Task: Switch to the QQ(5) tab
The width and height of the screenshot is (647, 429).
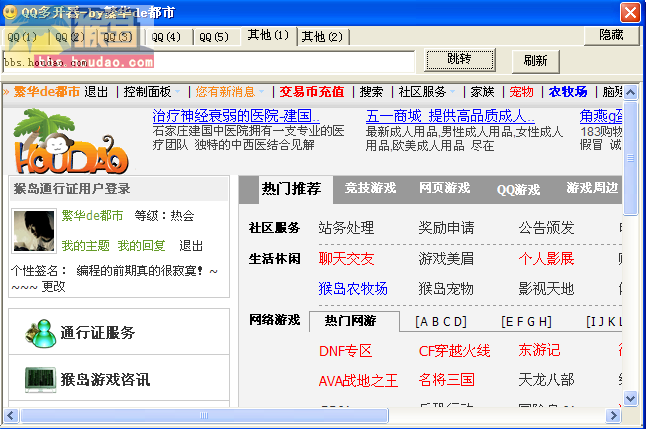Action: (x=214, y=37)
